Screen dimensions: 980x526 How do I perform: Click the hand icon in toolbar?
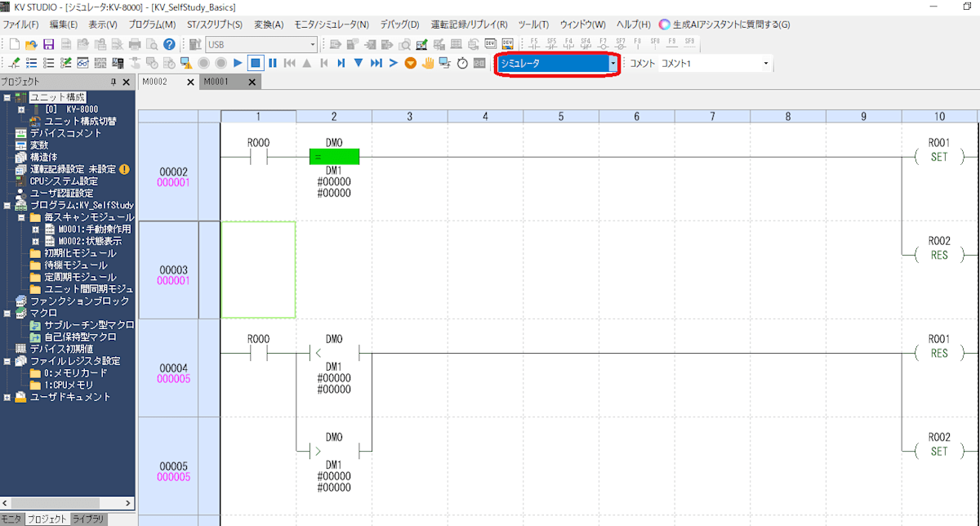pos(428,63)
